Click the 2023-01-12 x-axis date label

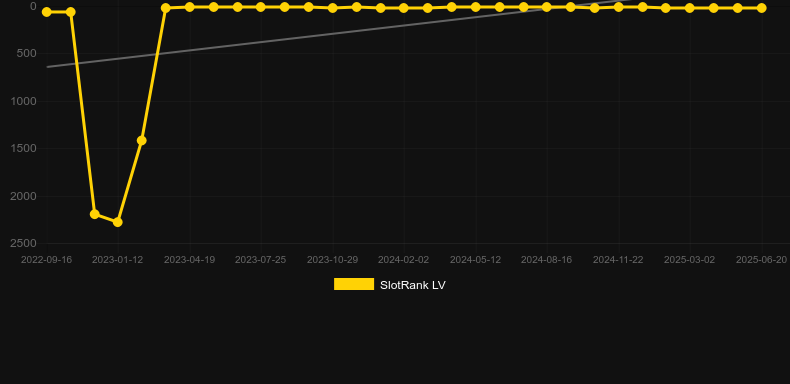(117, 260)
